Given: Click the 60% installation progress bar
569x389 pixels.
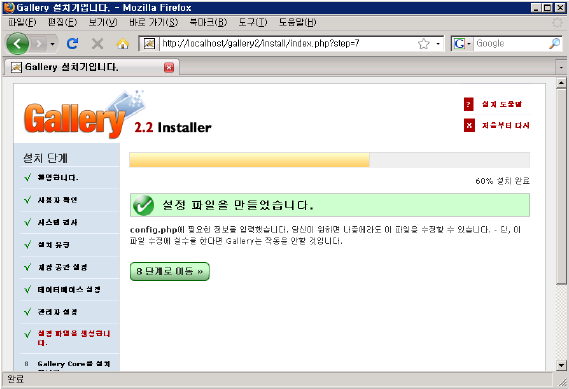Looking at the screenshot, I should pyautogui.click(x=329, y=160).
